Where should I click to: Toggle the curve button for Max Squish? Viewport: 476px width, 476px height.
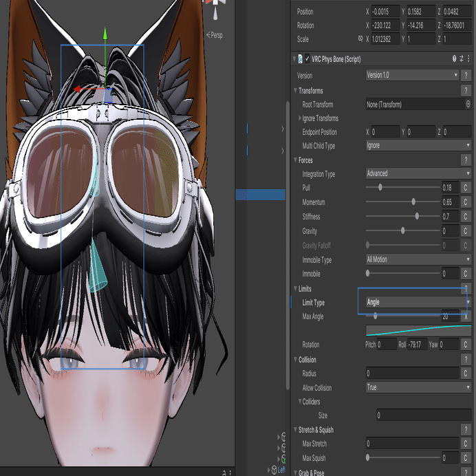pyautogui.click(x=466, y=458)
